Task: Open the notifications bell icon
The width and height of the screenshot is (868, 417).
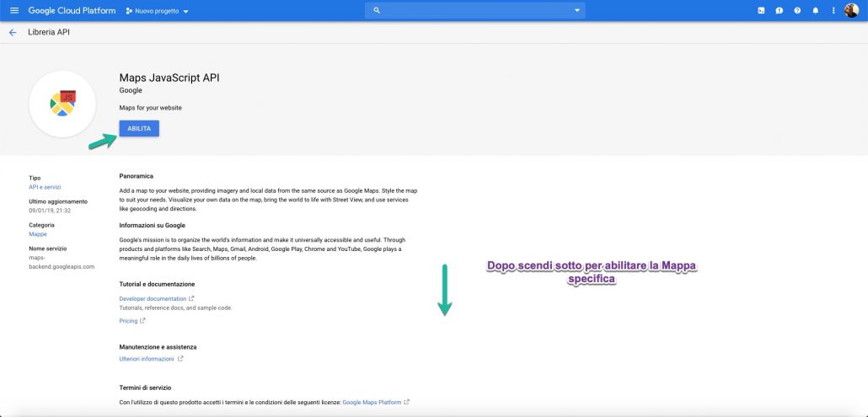Action: coord(816,10)
